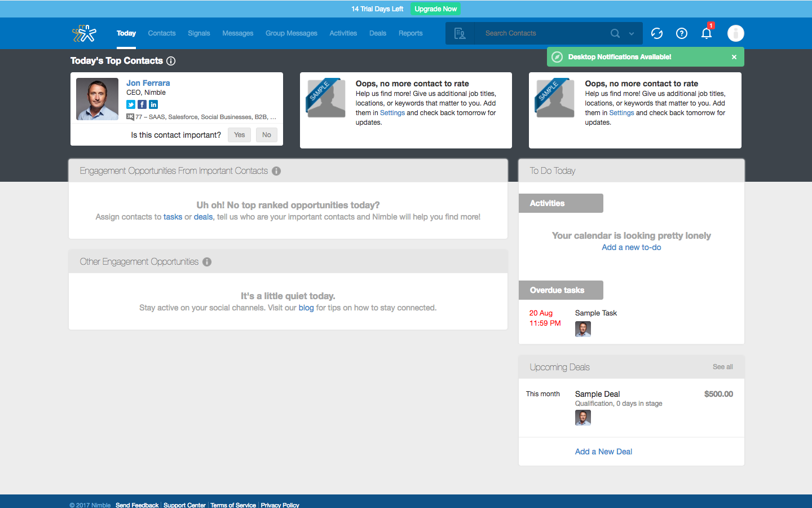Image resolution: width=812 pixels, height=508 pixels.
Task: Open Settings link in the right sample card
Action: (x=622, y=113)
